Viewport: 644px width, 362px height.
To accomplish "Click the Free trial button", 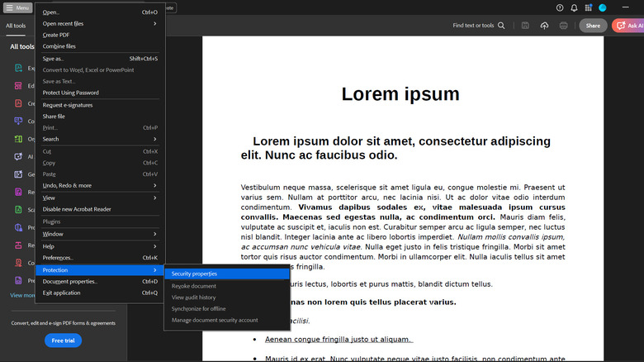I will [x=63, y=341].
